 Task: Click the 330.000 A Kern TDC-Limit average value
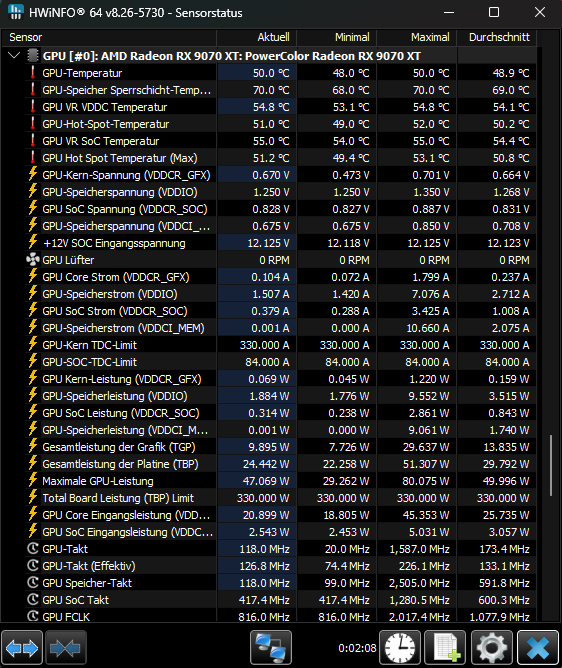(504, 345)
